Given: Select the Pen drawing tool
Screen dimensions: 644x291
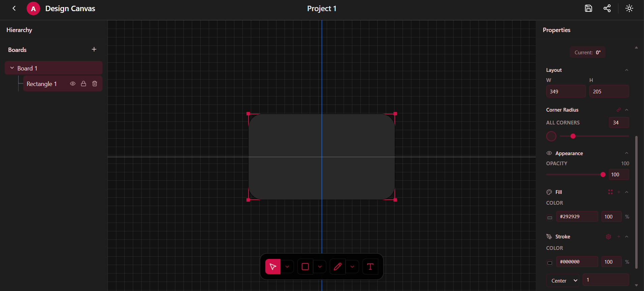Looking at the screenshot, I should point(338,267).
